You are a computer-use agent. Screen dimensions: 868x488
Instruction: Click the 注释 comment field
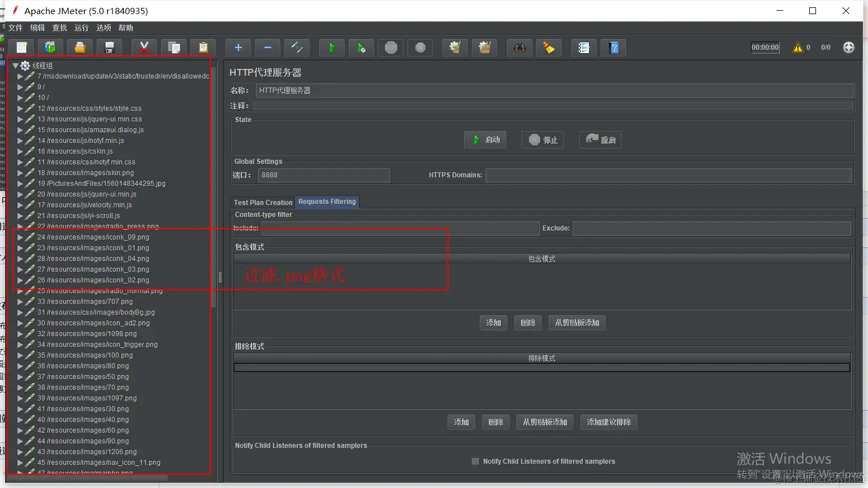pyautogui.click(x=553, y=106)
